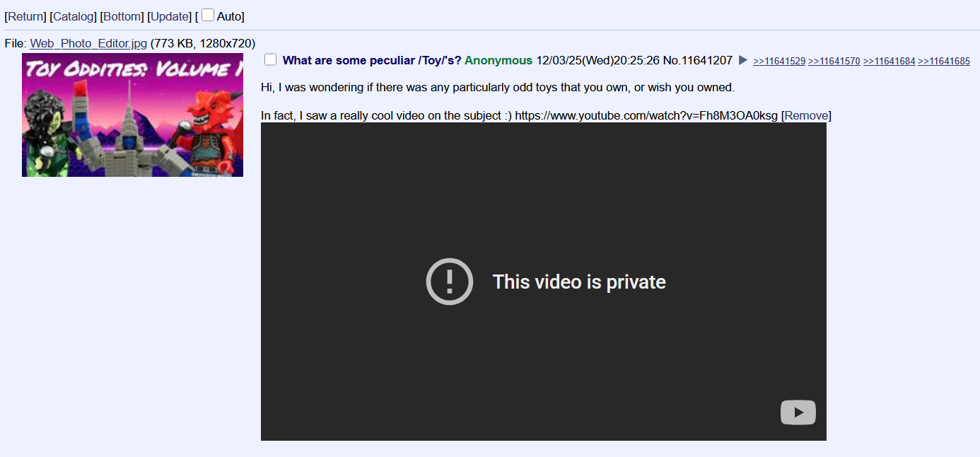Open the post menu arrow beside No.11641207
This screenshot has height=457, width=980.
pos(743,60)
